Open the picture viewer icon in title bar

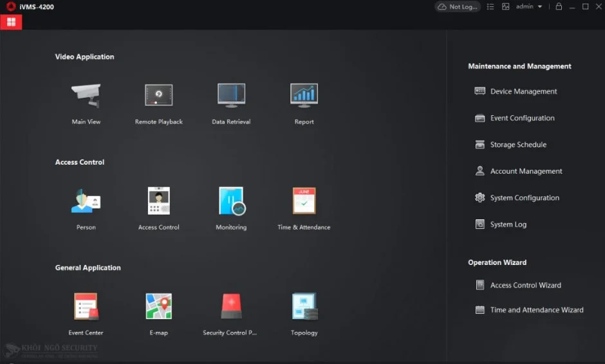[x=505, y=6]
